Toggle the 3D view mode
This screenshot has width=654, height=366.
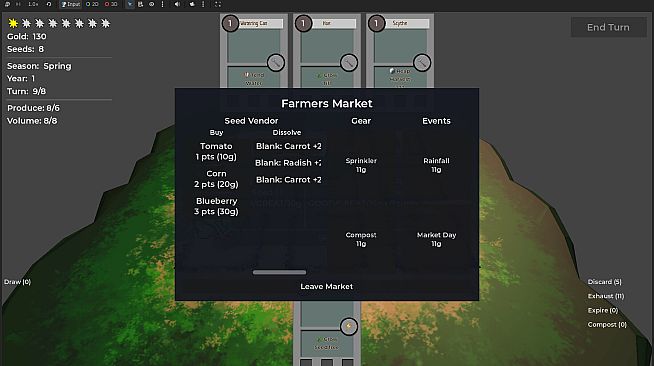[x=111, y=4]
